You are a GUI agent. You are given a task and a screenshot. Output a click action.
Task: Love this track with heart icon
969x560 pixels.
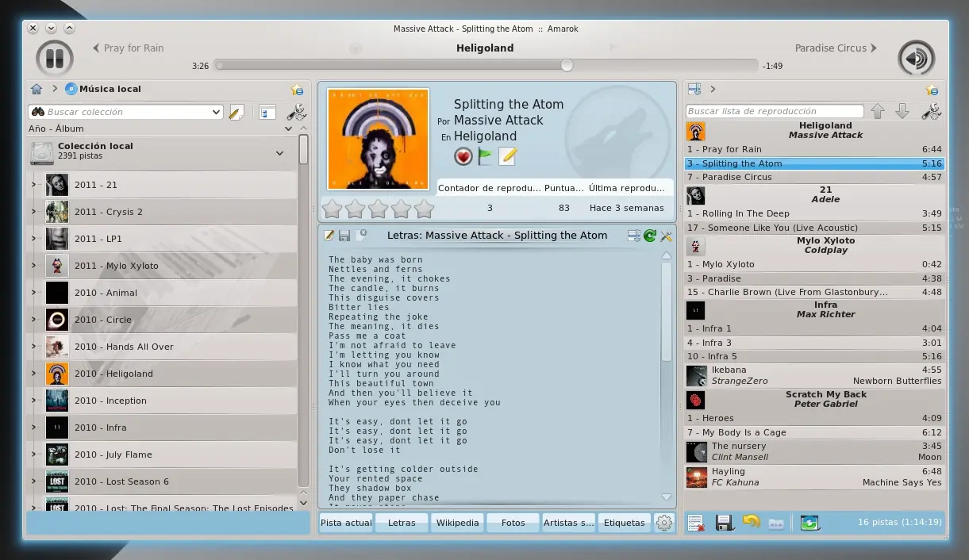pos(463,156)
